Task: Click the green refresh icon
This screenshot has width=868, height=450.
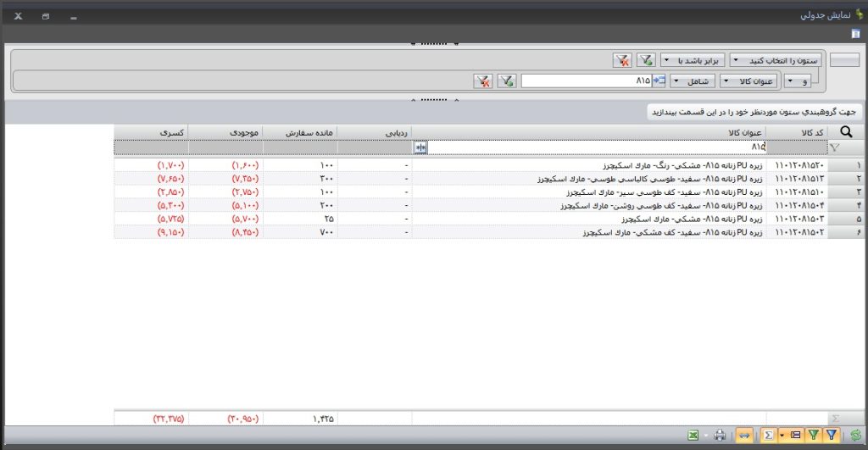Action: coord(856,436)
